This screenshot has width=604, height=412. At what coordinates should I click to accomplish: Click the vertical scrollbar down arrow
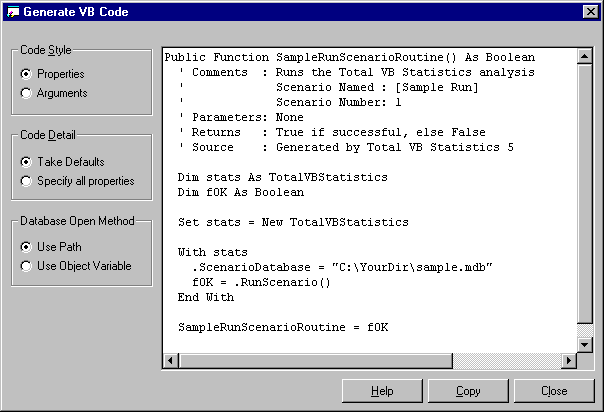[x=585, y=345]
